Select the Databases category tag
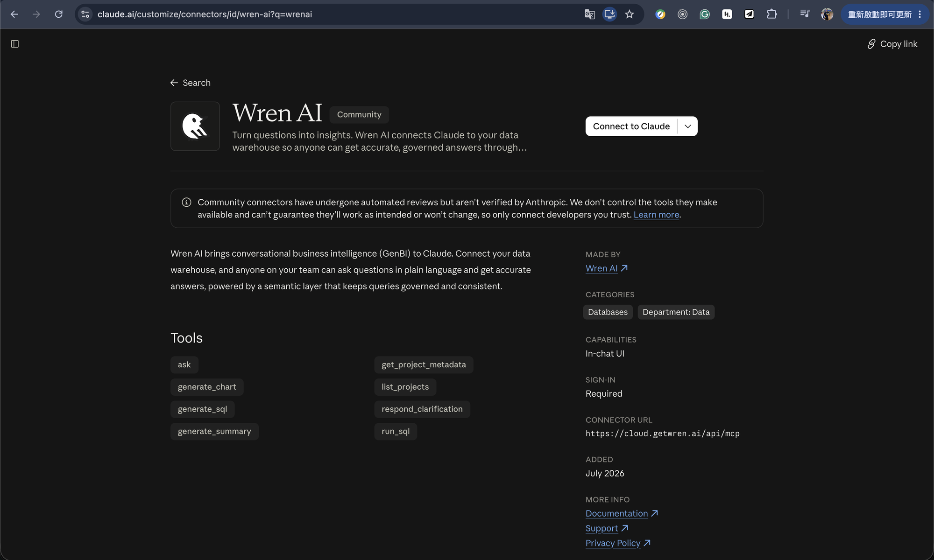 [608, 312]
